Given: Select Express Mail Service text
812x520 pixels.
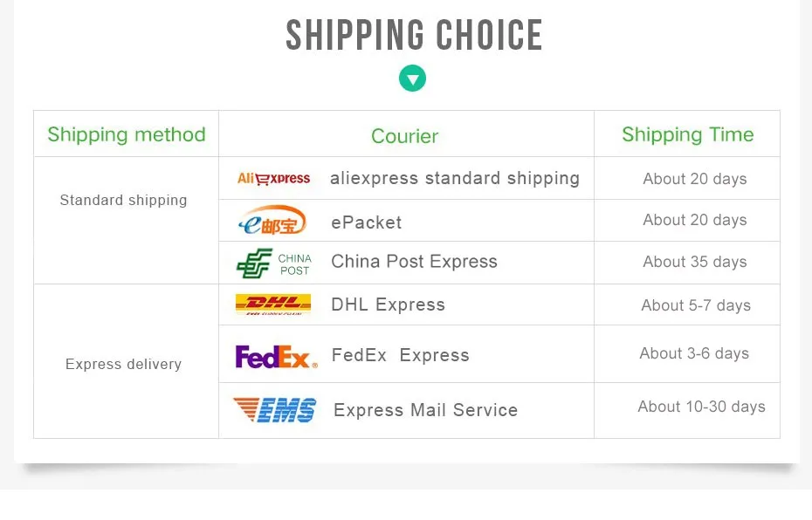Looking at the screenshot, I should point(426,410).
